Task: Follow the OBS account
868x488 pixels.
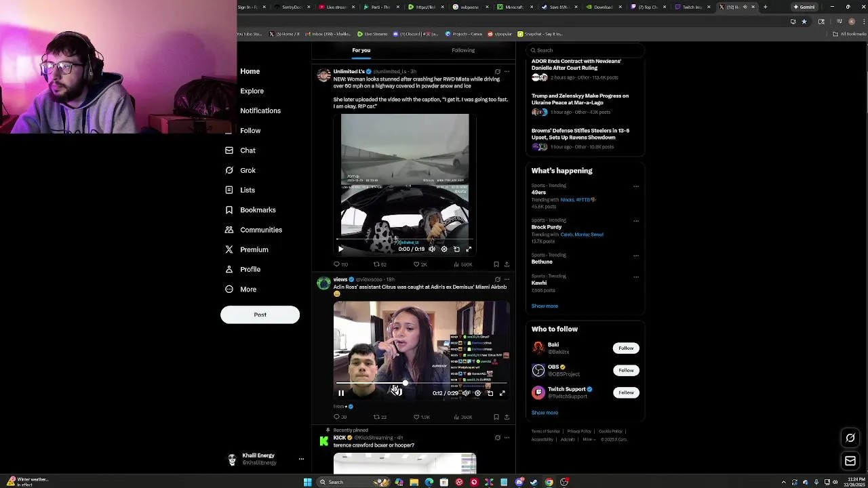Action: (626, 371)
